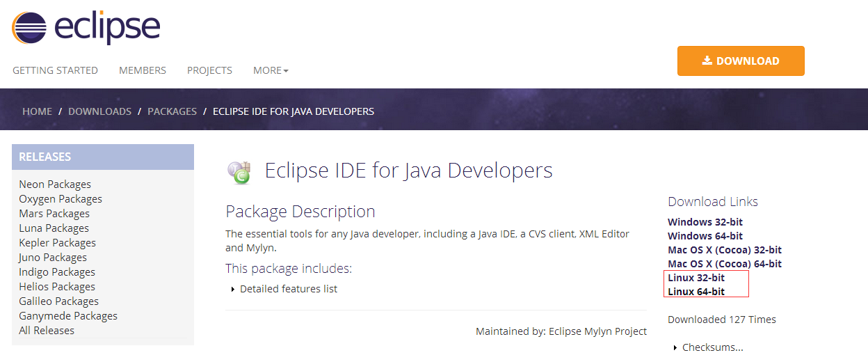This screenshot has width=868, height=362.
Task: Download the Linux 32-bit package
Action: [696, 278]
